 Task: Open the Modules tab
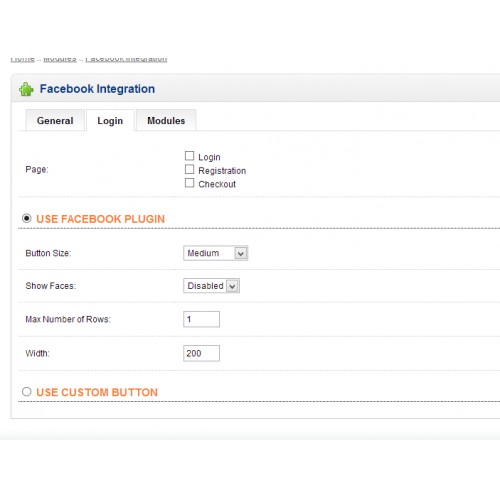point(166,120)
